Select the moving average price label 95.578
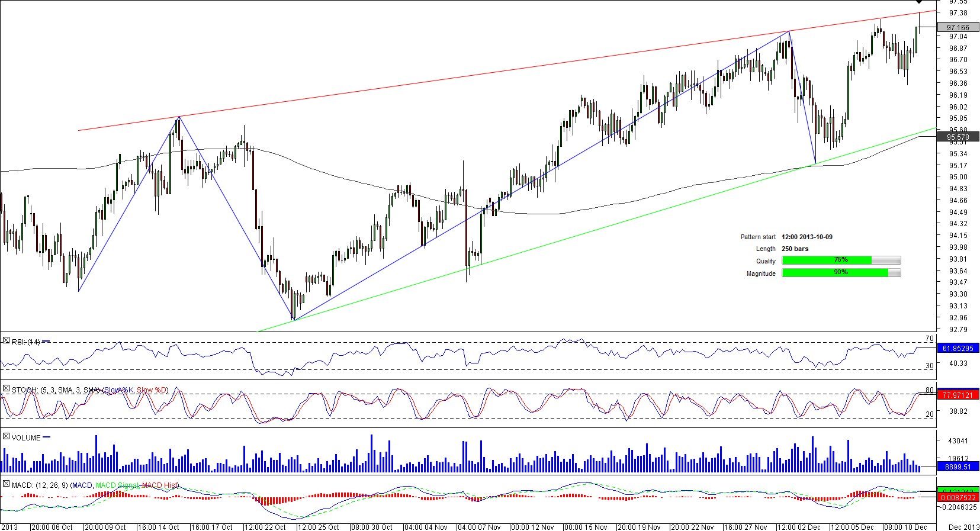This screenshot has height=531, width=980. click(957, 137)
